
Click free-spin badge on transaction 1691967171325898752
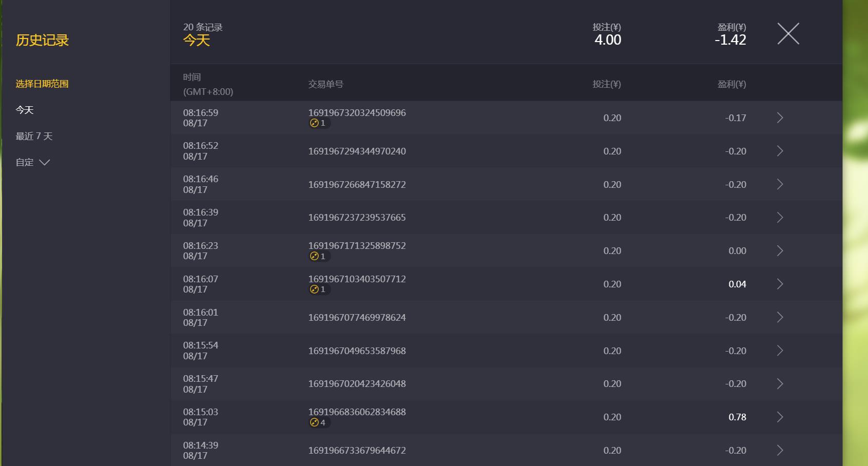click(319, 256)
